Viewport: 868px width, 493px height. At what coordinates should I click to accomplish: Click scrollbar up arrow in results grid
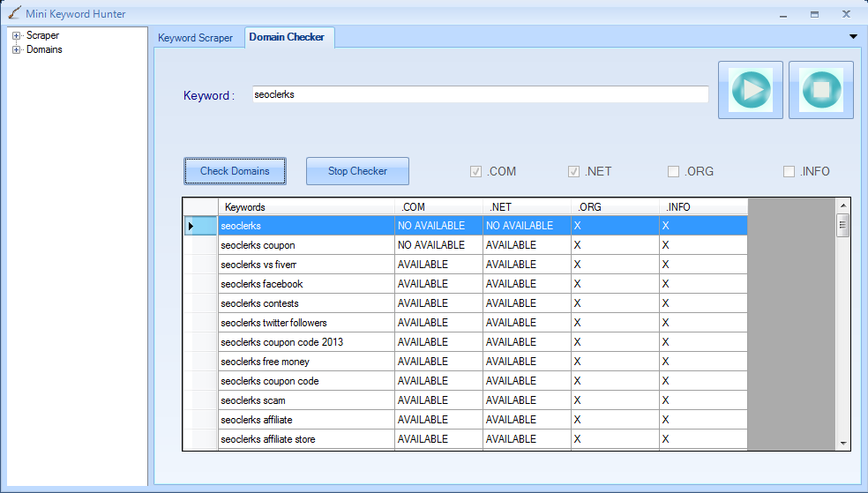click(x=843, y=205)
